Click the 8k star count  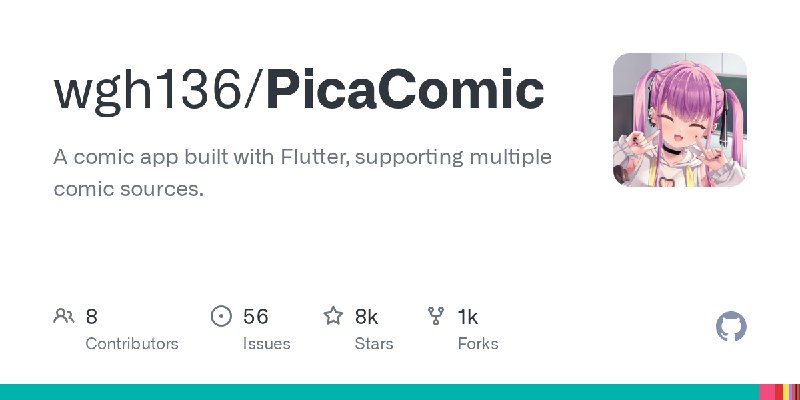[x=366, y=317]
